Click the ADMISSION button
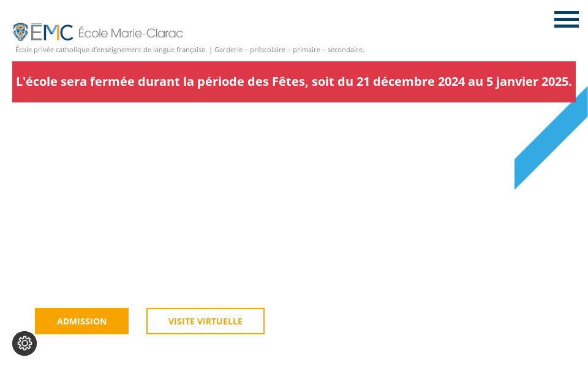 (x=81, y=321)
